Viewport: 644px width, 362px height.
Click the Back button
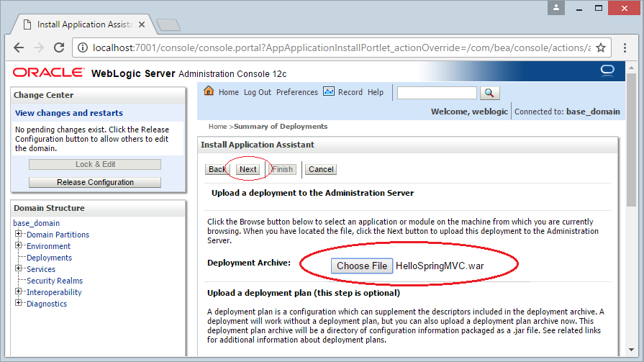(217, 169)
